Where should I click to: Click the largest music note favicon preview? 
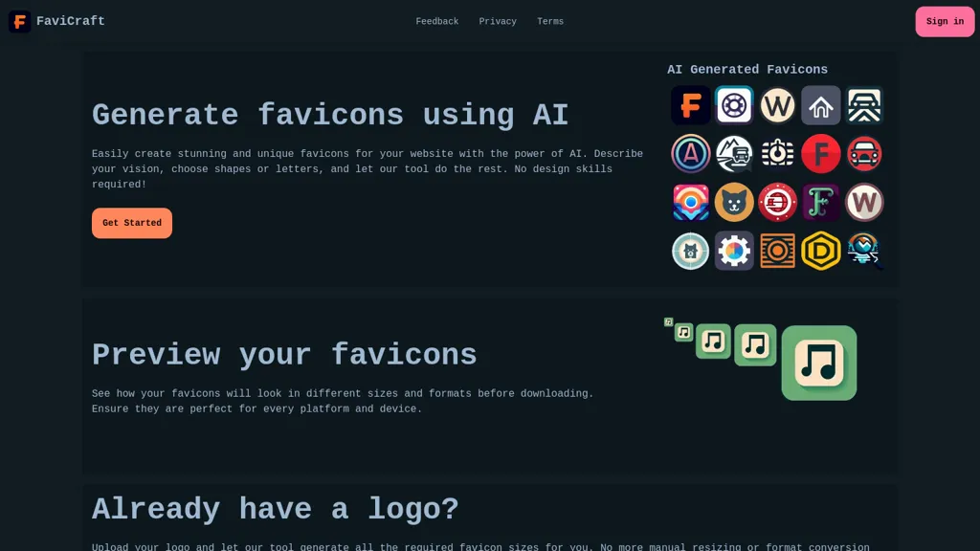pyautogui.click(x=818, y=363)
